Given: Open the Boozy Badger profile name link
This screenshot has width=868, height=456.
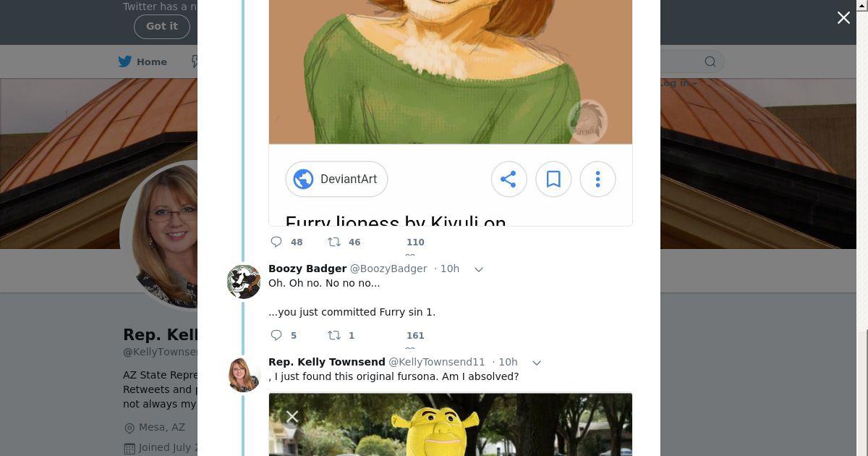Looking at the screenshot, I should coord(307,269).
